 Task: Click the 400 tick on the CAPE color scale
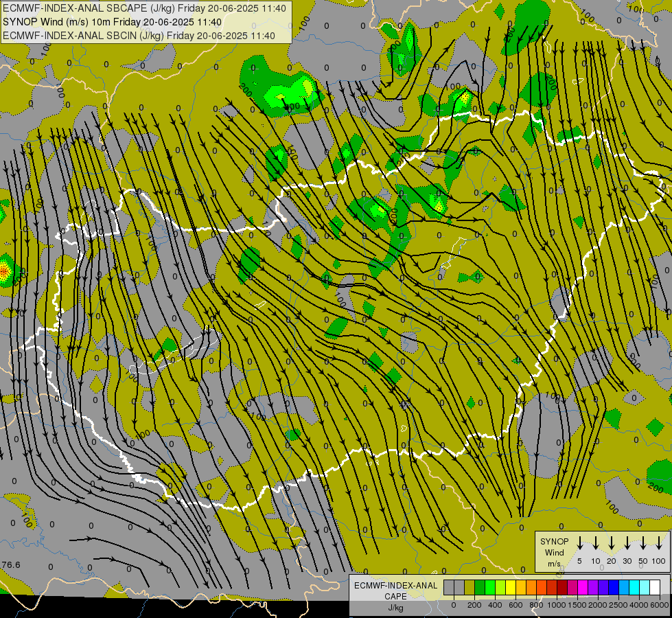coord(495,605)
